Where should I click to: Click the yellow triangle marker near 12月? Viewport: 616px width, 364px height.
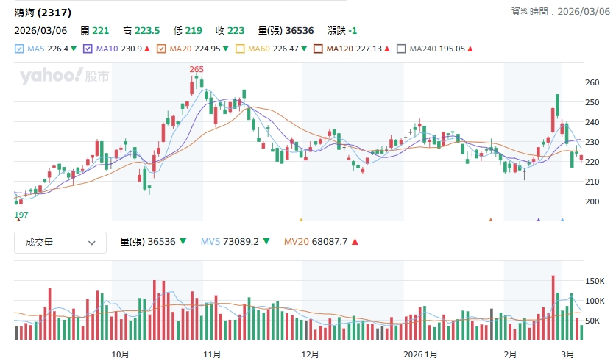[301, 219]
